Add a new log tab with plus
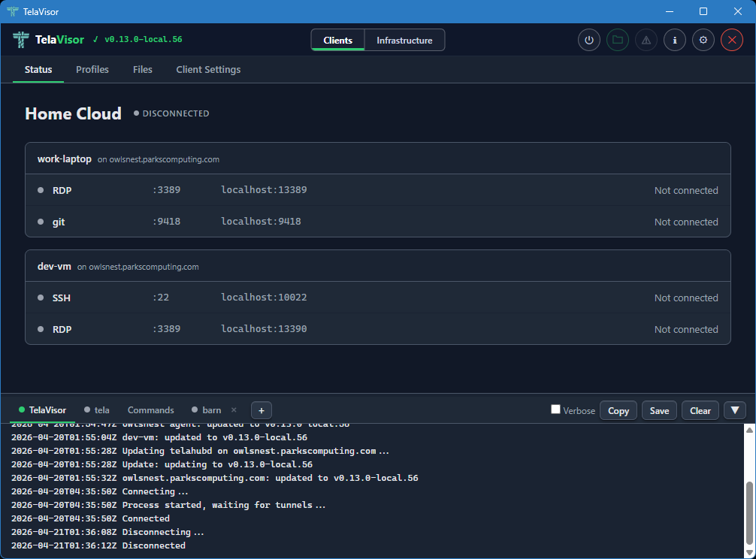The image size is (756, 559). pos(262,410)
